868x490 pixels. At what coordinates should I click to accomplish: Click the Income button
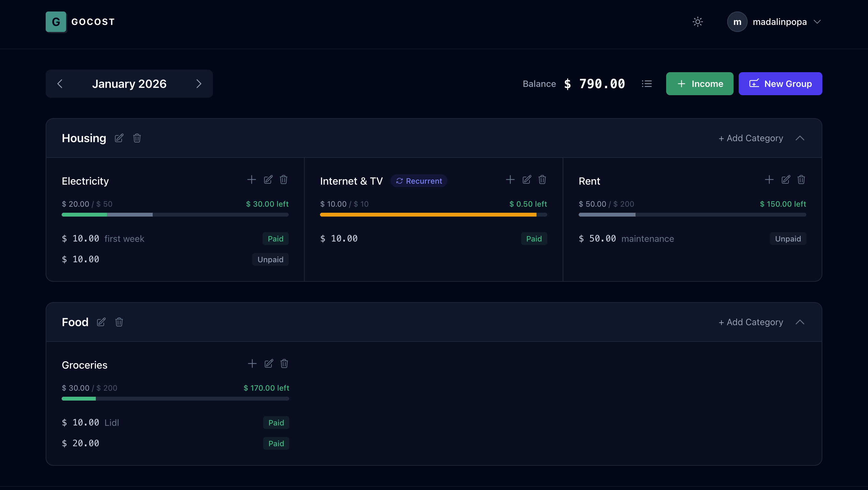click(699, 84)
